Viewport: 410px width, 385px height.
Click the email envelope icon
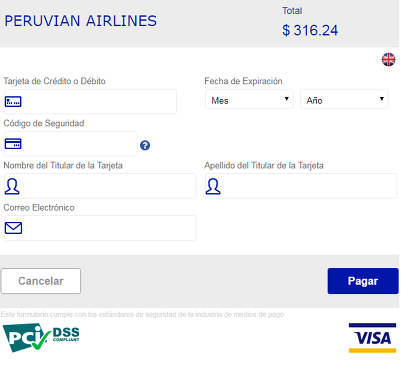click(x=13, y=228)
